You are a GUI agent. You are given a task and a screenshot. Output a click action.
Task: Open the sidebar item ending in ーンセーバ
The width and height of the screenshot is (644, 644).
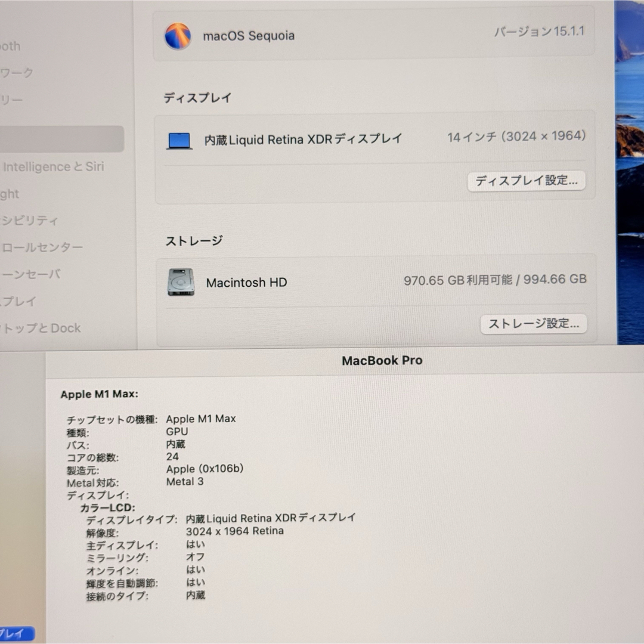pyautogui.click(x=31, y=274)
